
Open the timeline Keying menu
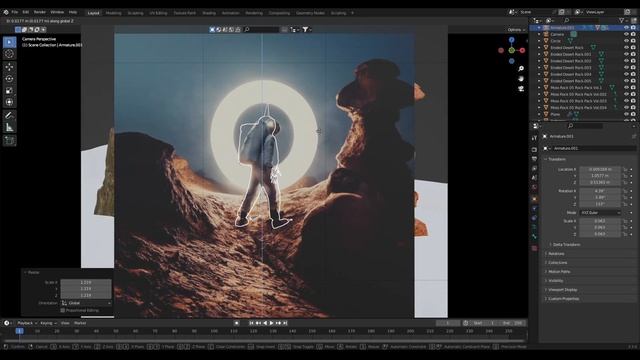click(x=48, y=323)
